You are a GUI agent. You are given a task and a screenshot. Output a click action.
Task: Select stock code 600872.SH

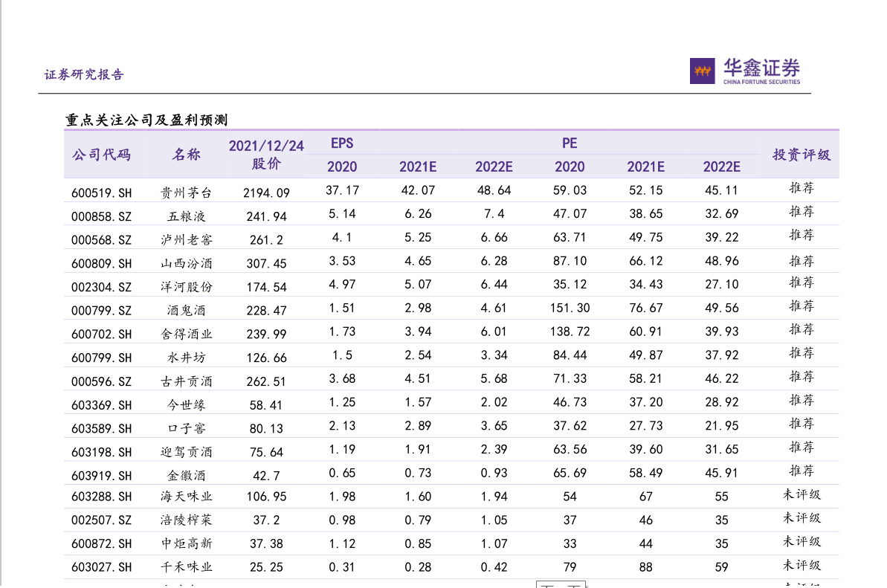tap(101, 544)
